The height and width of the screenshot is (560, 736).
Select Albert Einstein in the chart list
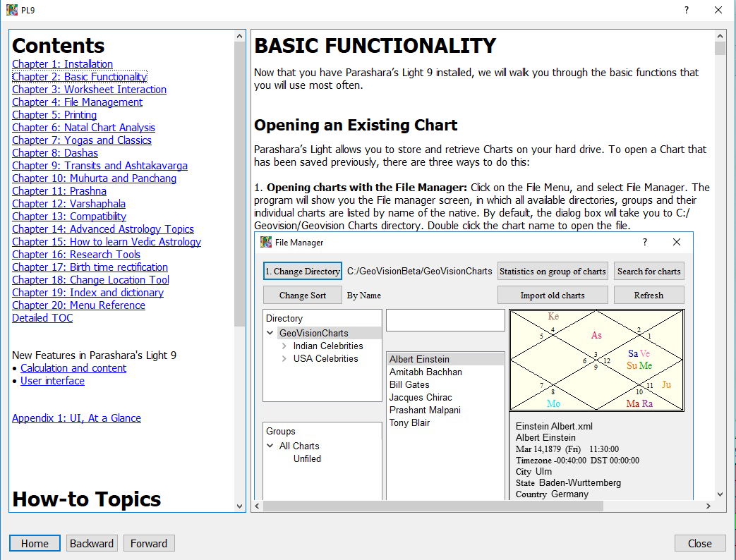(445, 359)
